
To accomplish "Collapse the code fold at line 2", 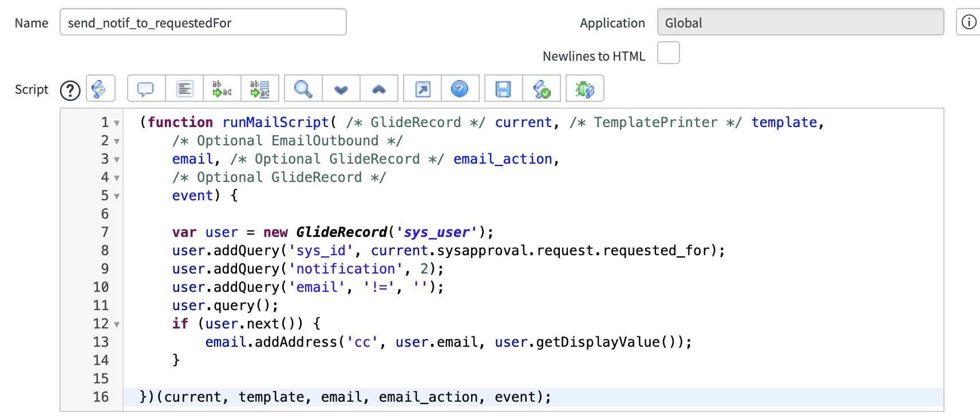I will click(117, 141).
